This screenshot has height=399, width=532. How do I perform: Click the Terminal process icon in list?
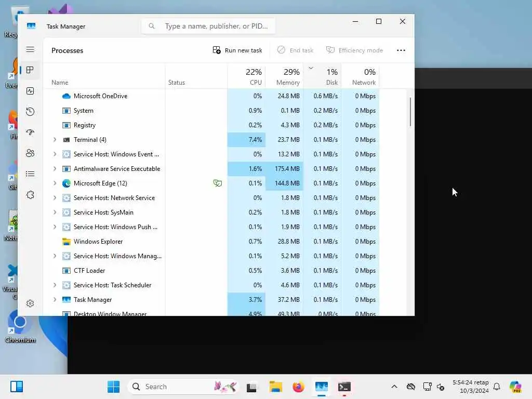click(x=66, y=140)
